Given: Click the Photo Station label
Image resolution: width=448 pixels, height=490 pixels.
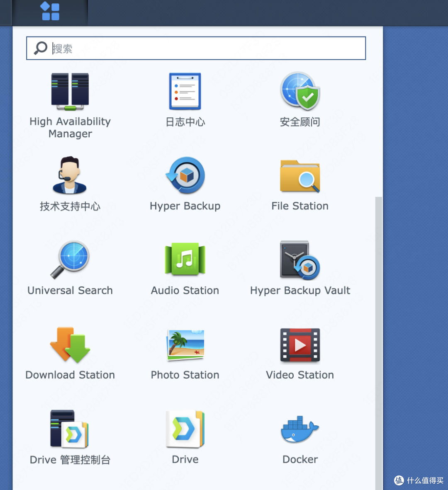Looking at the screenshot, I should (185, 375).
